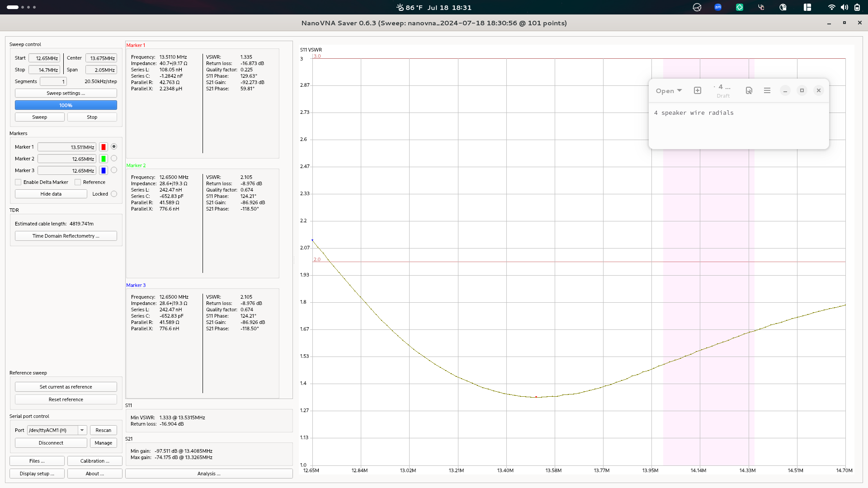Click the Disconnect button

(x=51, y=443)
